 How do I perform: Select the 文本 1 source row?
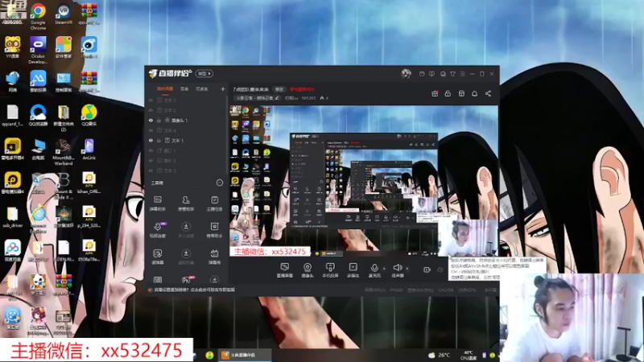(x=187, y=140)
